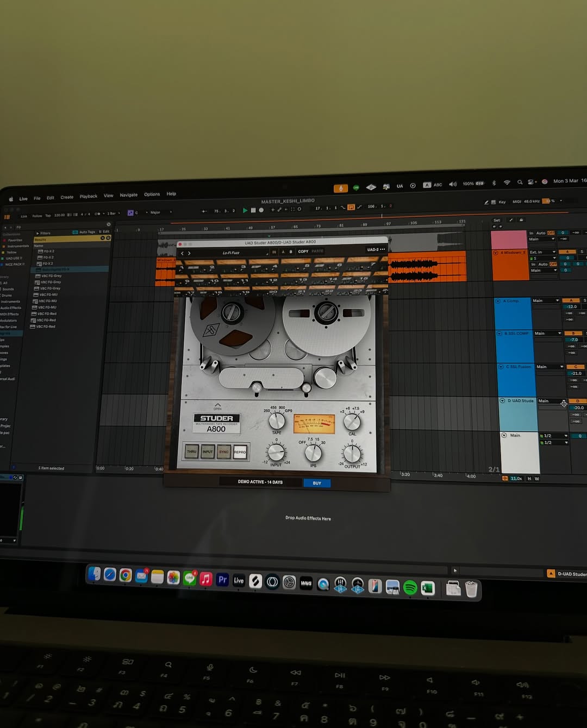Click COPY in the plugin toolbar

303,252
